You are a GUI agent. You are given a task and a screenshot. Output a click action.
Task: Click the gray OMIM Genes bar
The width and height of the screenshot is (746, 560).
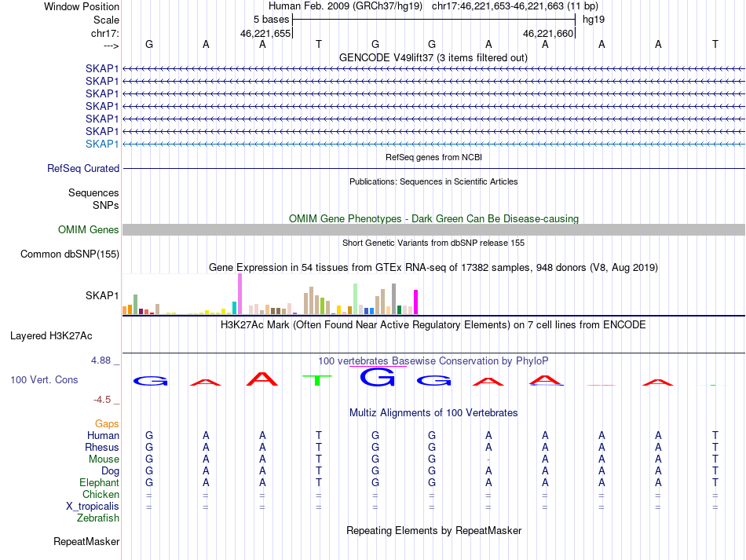433,230
